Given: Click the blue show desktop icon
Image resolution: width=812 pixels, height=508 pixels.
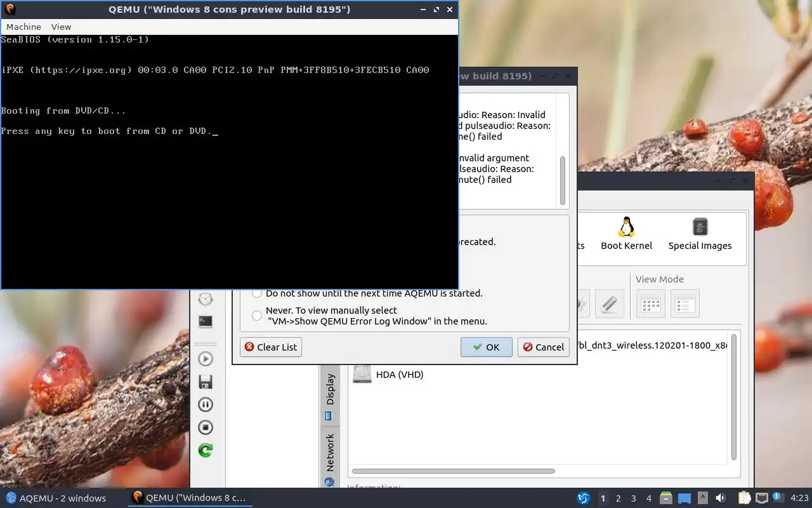Looking at the screenshot, I should (684, 498).
